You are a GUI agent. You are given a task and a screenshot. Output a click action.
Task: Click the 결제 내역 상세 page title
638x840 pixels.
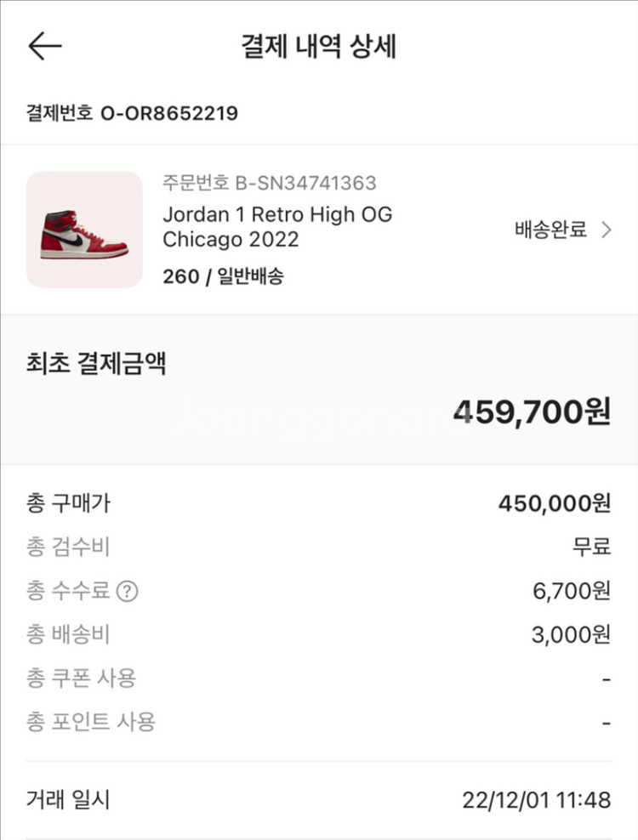point(319,46)
